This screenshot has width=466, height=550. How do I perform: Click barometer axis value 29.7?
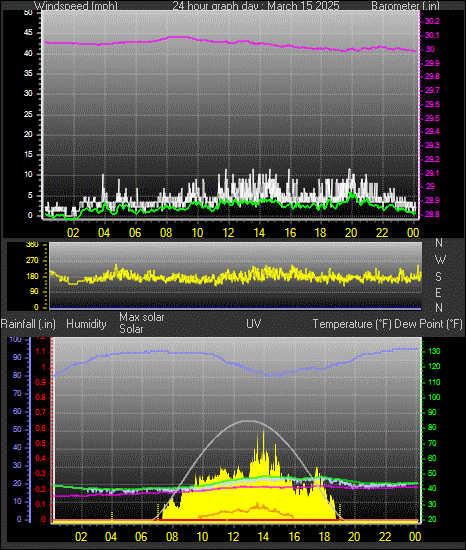point(432,90)
